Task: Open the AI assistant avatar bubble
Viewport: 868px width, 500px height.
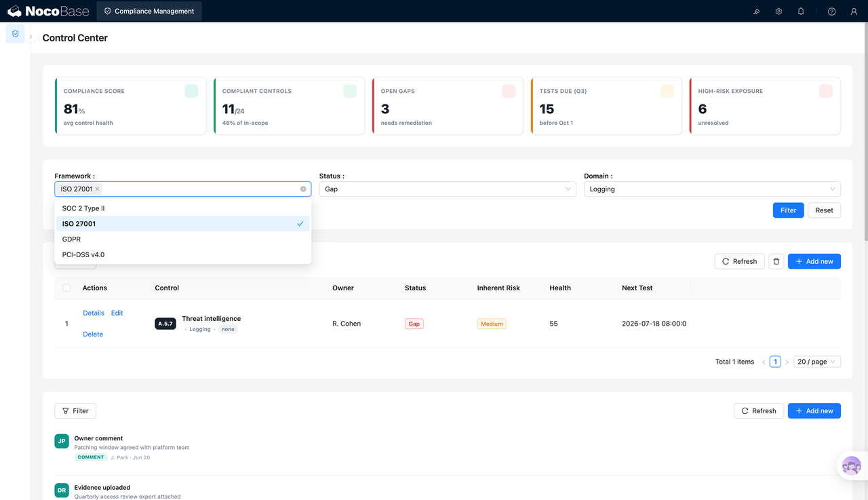Action: tap(852, 466)
